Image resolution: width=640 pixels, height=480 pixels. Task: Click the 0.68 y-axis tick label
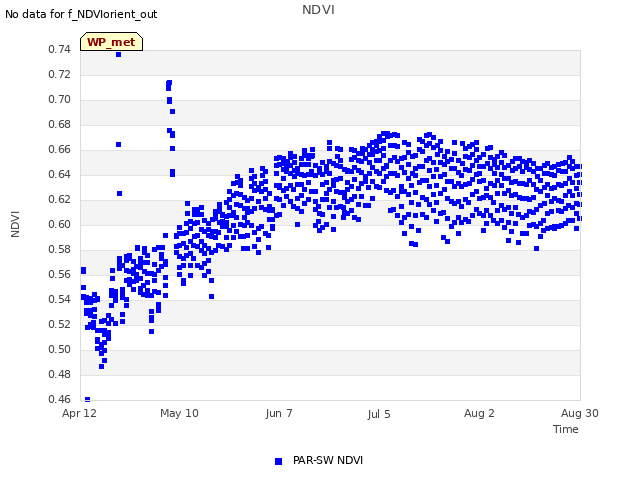59,124
